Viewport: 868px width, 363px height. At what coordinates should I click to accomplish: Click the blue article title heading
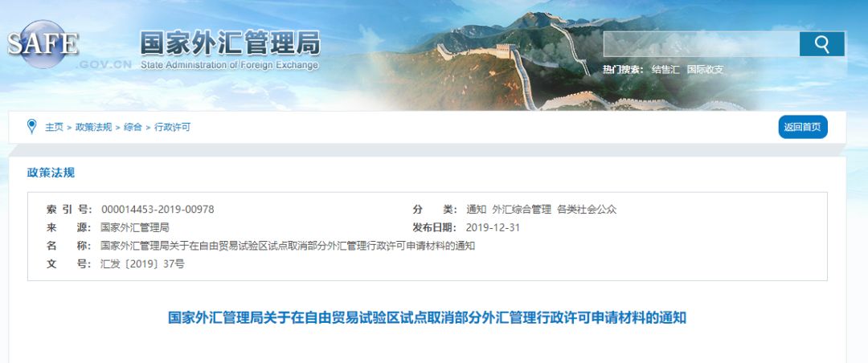(427, 318)
